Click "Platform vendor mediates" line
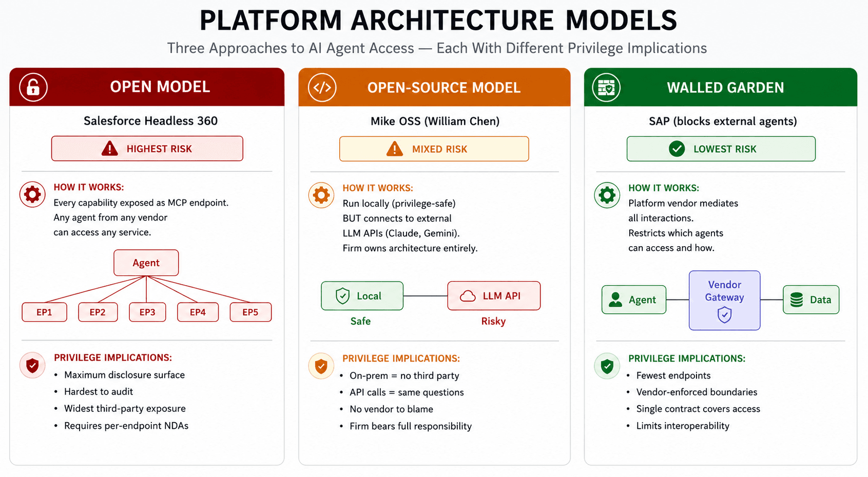This screenshot has height=477, width=868. pyautogui.click(x=683, y=203)
